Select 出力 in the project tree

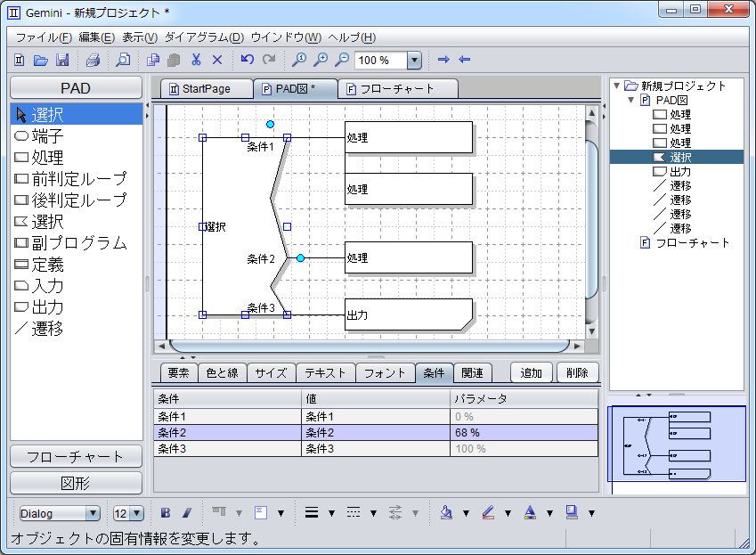679,172
